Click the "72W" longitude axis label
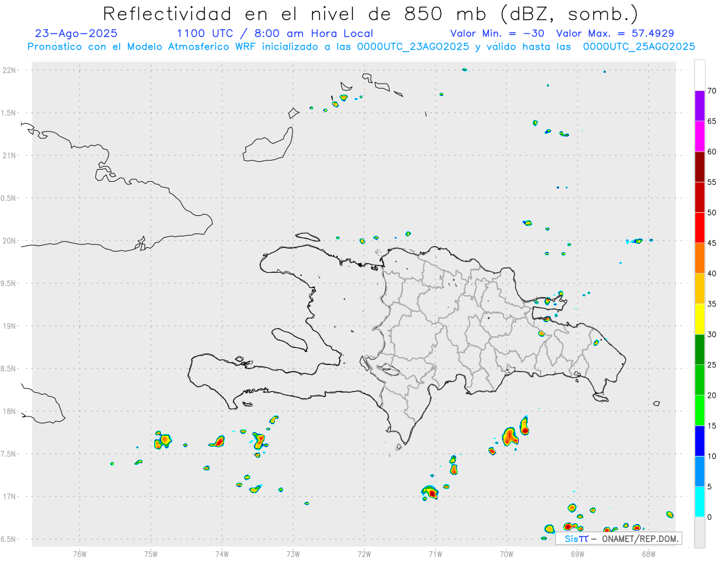Image resolution: width=728 pixels, height=562 pixels. point(364,554)
